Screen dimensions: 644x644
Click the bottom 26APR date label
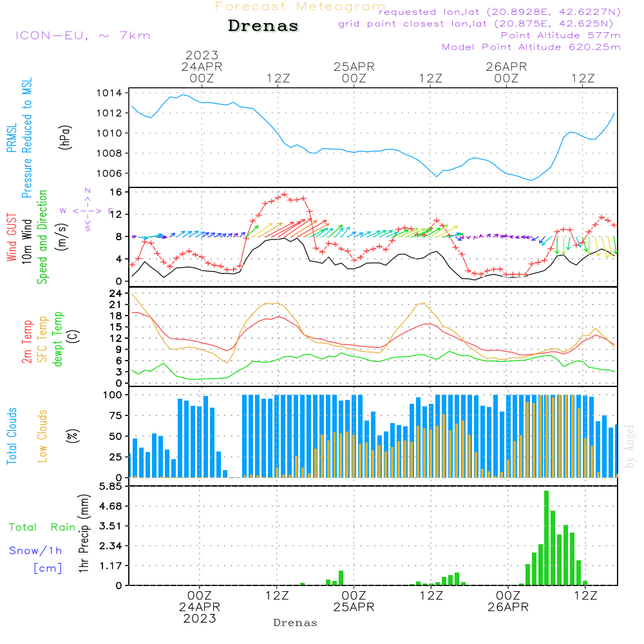(x=508, y=607)
